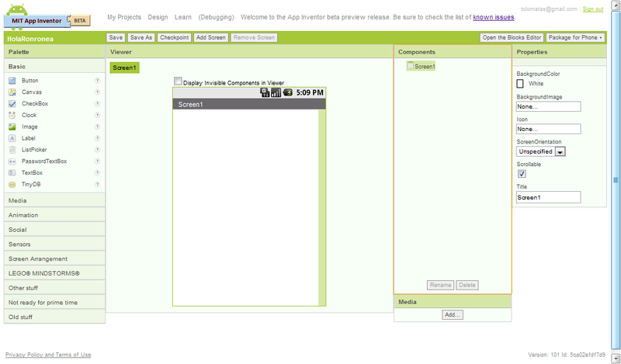Open help for the Label component

click(x=97, y=138)
